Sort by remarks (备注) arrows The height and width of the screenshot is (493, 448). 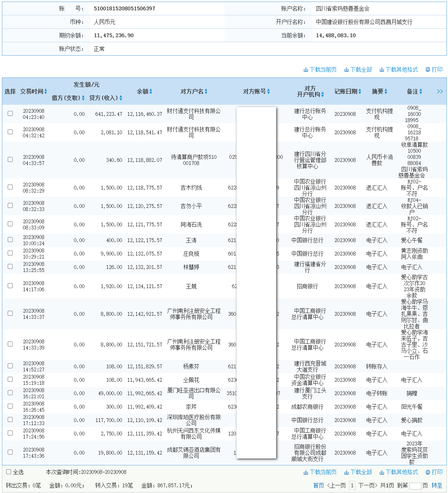[421, 91]
